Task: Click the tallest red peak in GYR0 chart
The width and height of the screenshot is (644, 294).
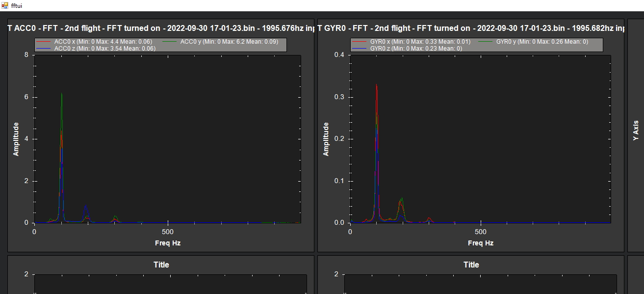Action: (x=376, y=85)
